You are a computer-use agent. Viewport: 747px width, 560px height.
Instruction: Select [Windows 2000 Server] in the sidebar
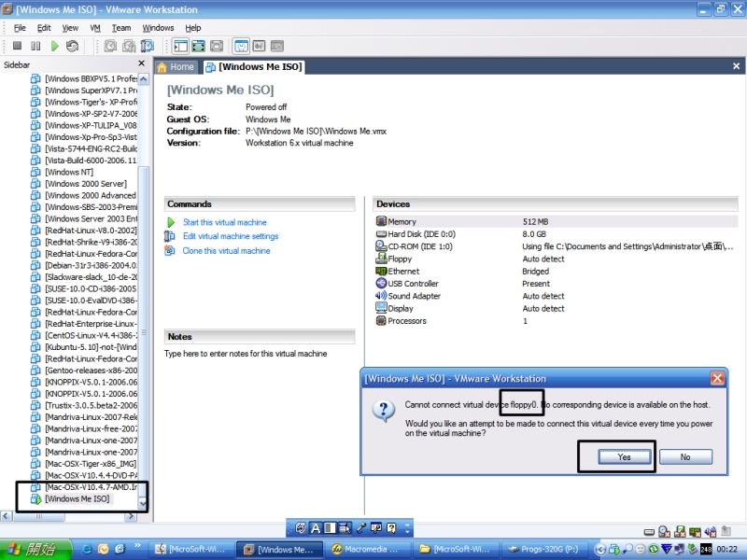point(86,184)
